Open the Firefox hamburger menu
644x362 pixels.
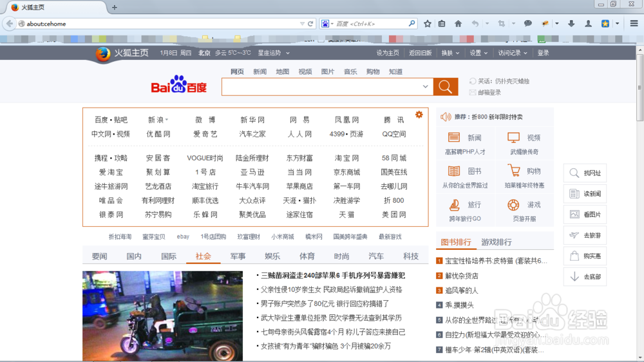[x=634, y=23]
